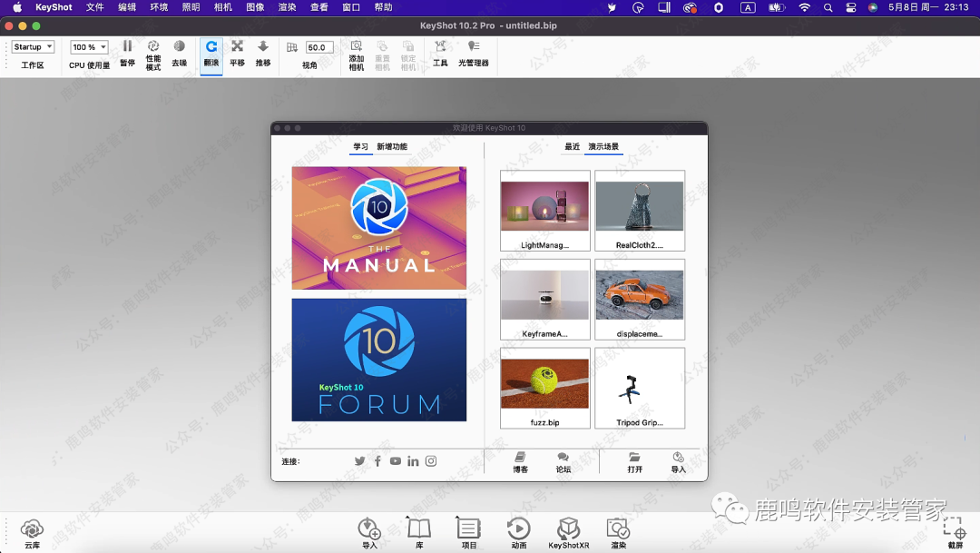Open the fuzz.bip demo scene thumbnail
Screen dimensions: 980x553
tap(544, 389)
